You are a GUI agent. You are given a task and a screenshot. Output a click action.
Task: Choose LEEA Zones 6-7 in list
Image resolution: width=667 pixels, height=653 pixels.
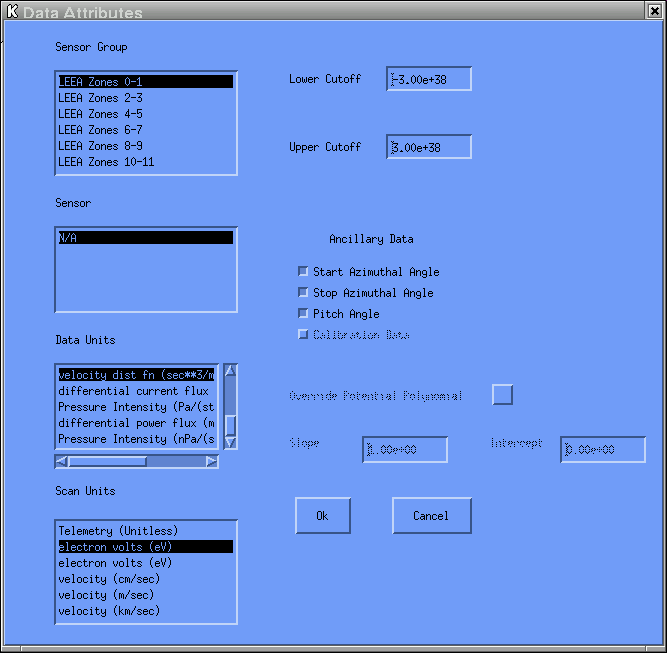[x=145, y=130]
